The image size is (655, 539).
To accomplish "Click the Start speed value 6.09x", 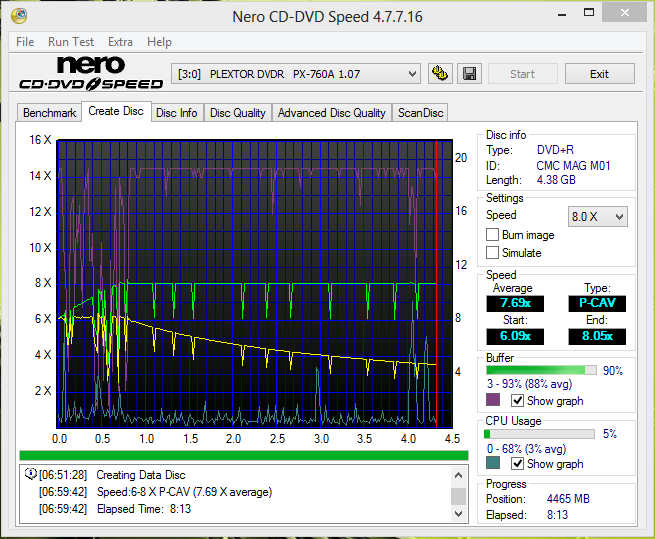I will tap(515, 336).
